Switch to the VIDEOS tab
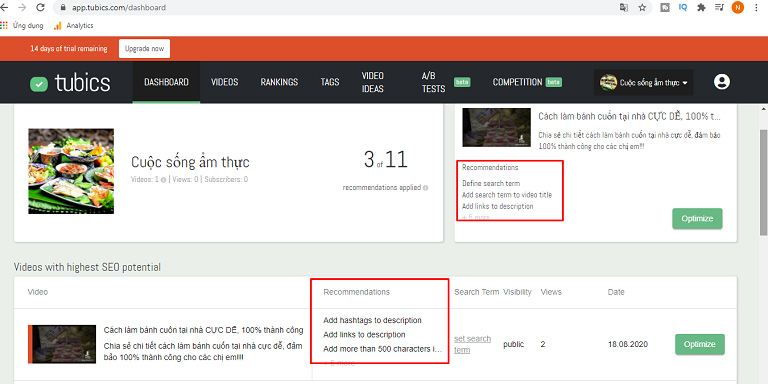The width and height of the screenshot is (768, 384). click(224, 82)
